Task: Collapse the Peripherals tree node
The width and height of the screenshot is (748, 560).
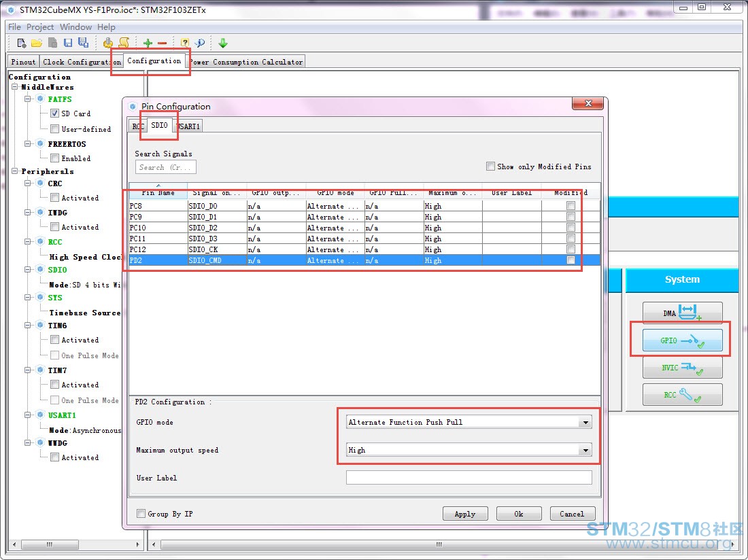Action: tap(15, 171)
